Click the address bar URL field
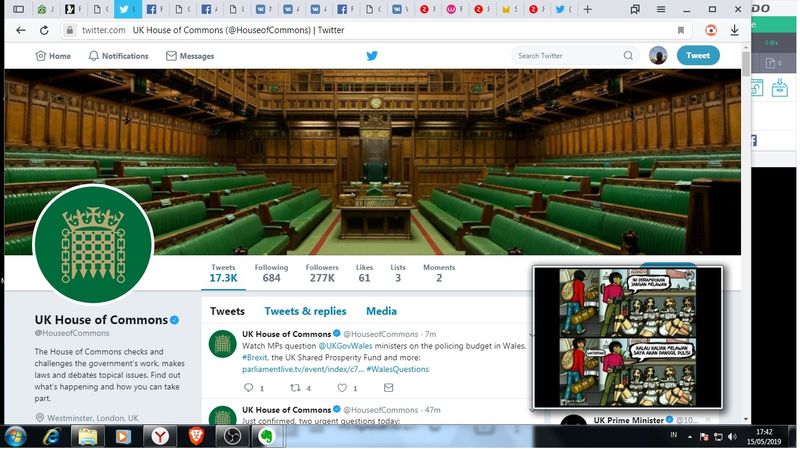This screenshot has height=449, width=800. (378, 30)
